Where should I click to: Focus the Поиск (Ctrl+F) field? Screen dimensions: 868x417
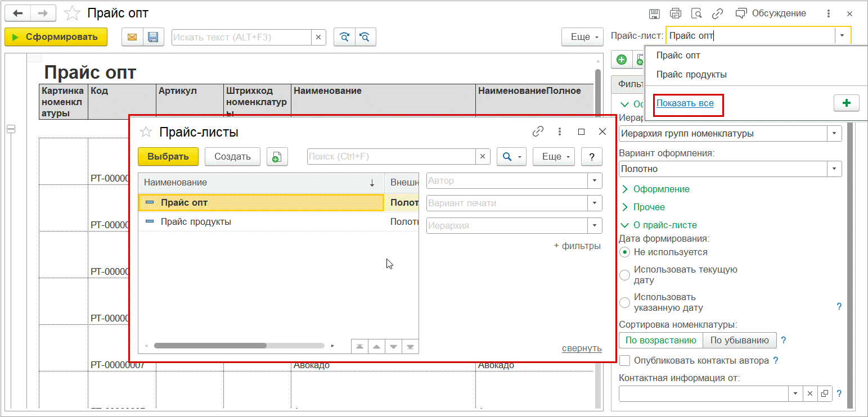[392, 157]
